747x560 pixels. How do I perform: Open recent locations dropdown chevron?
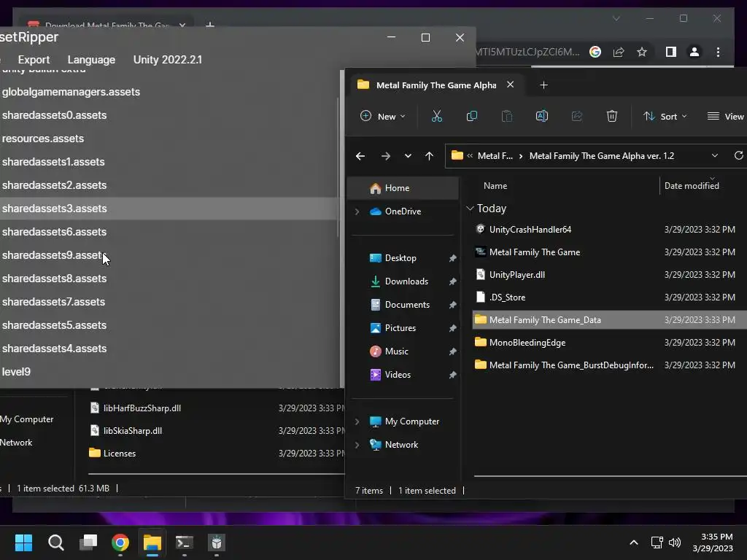point(408,156)
